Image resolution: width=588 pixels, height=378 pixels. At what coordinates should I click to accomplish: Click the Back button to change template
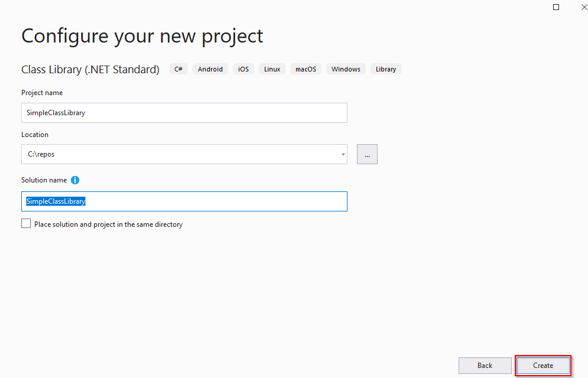click(x=485, y=365)
